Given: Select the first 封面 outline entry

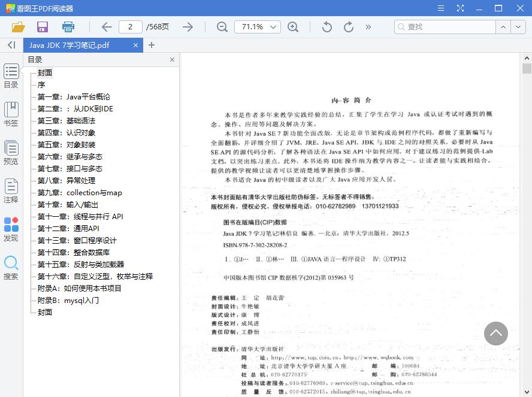Looking at the screenshot, I should point(45,73).
